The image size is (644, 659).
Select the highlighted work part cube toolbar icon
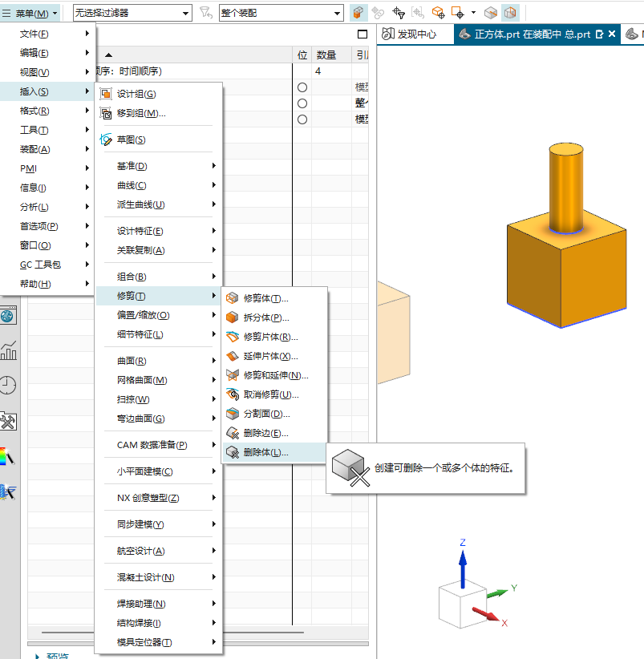coord(358,12)
